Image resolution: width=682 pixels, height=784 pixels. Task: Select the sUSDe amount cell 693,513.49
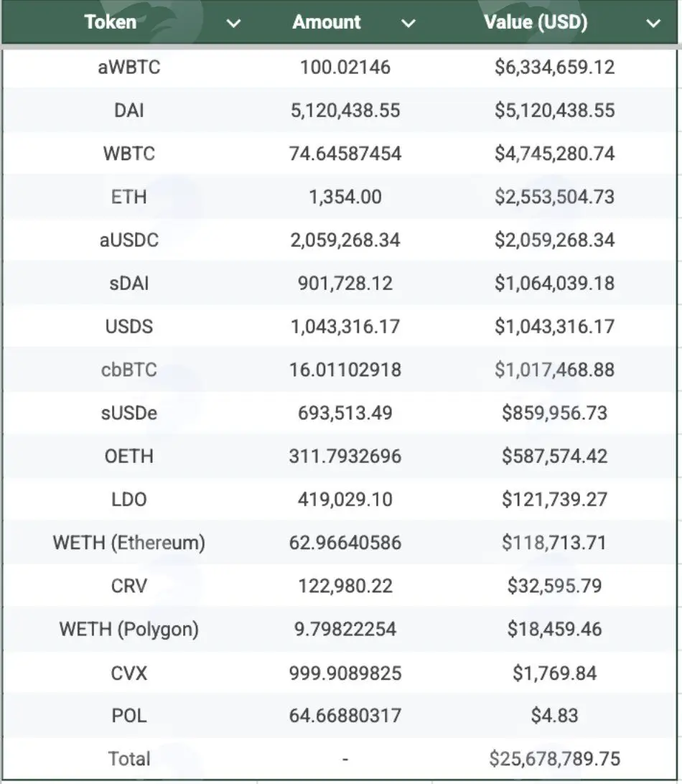coord(345,413)
